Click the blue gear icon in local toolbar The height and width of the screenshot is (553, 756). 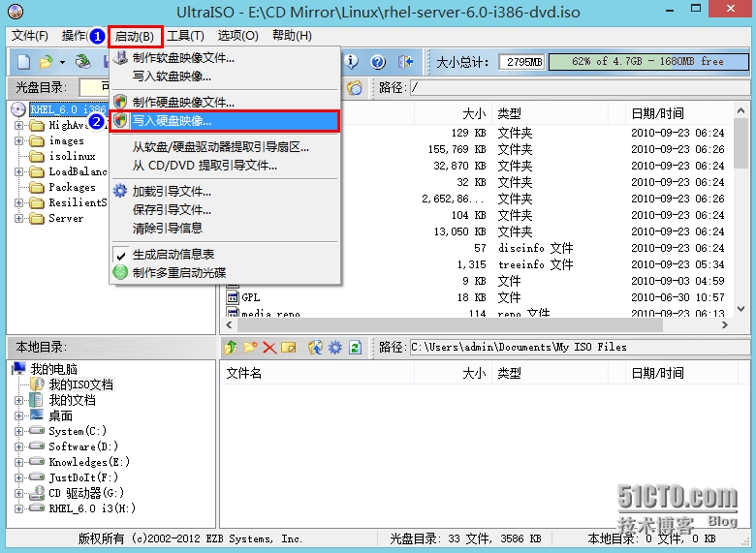click(335, 347)
